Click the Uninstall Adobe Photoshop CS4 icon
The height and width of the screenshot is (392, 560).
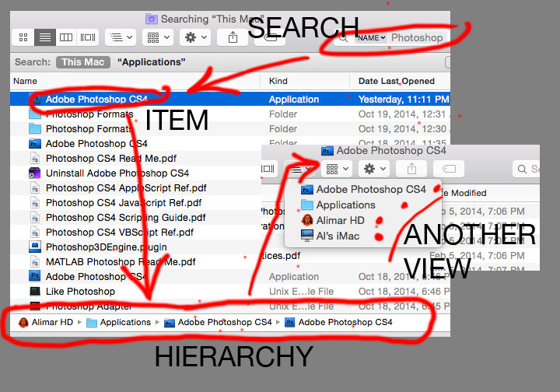(x=35, y=173)
